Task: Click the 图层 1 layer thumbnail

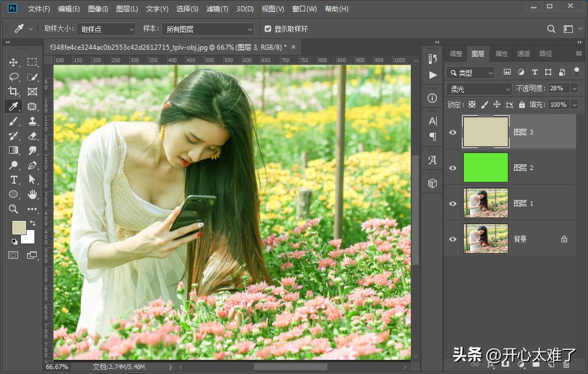Action: pos(486,203)
